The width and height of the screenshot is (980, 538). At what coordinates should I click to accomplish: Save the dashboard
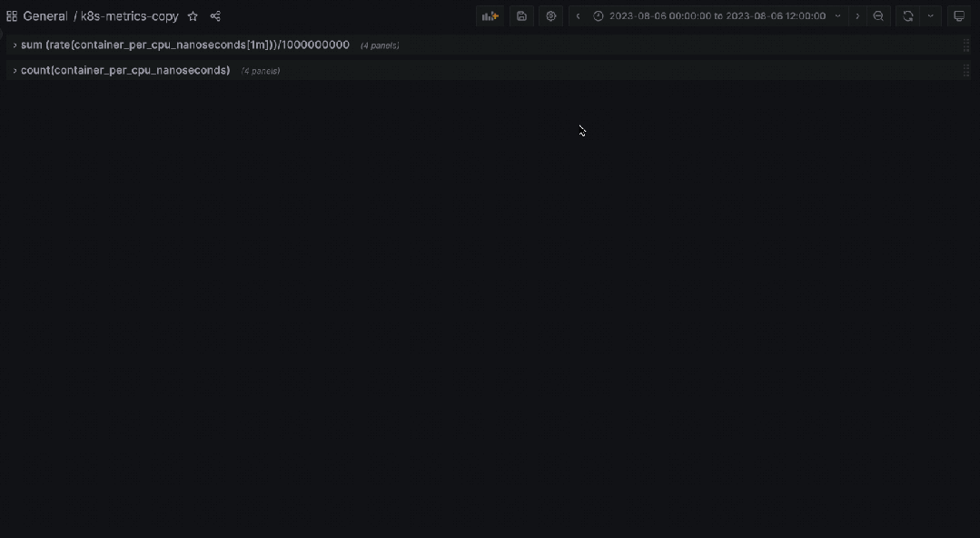coord(522,16)
